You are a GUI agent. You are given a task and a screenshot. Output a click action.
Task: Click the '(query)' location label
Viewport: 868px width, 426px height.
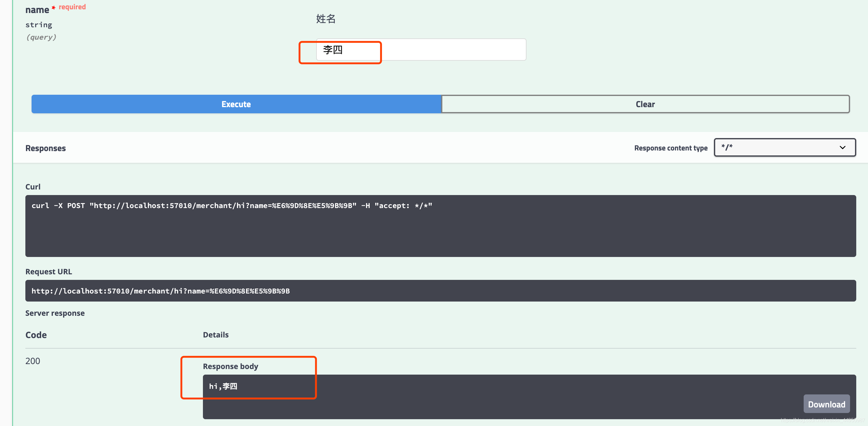tap(41, 37)
